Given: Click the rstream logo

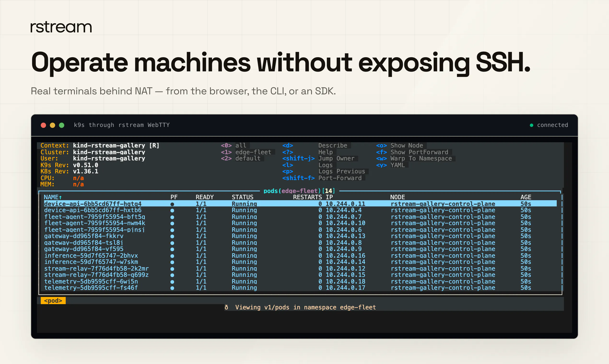Looking at the screenshot, I should point(61,27).
